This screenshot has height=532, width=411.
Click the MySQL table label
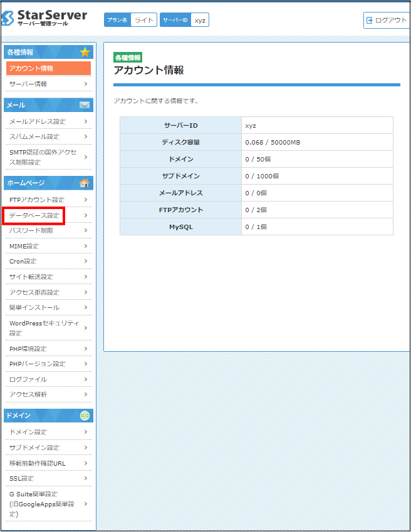tap(180, 227)
